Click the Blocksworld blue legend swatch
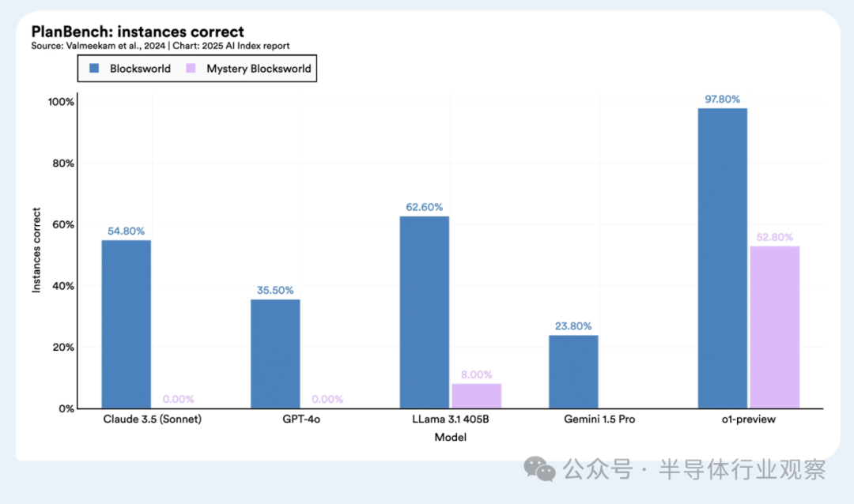This screenshot has height=504, width=854. click(x=94, y=68)
